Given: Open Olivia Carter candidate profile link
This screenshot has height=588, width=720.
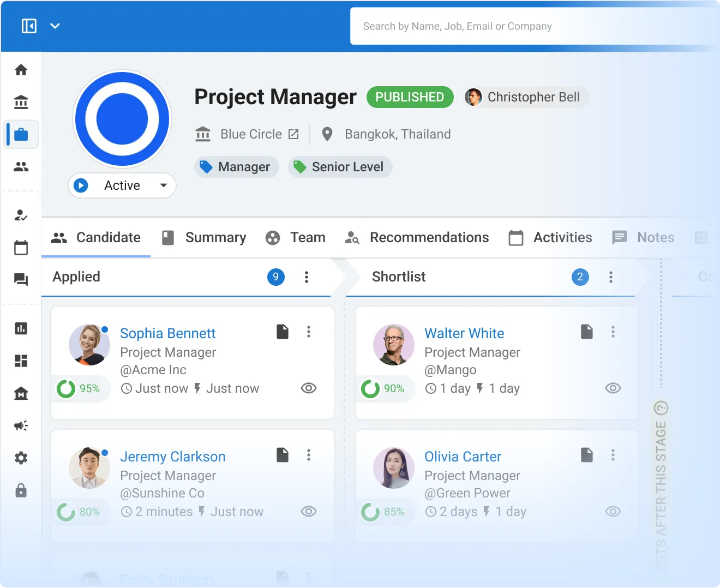Looking at the screenshot, I should pos(463,457).
